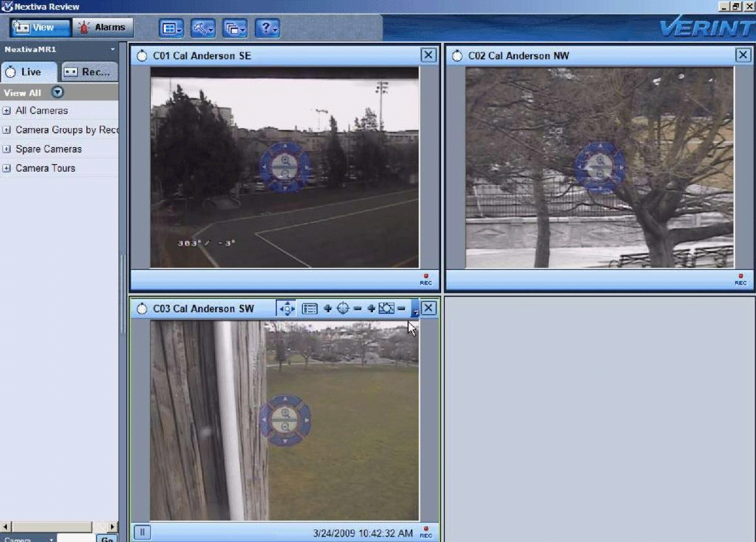756x542 pixels.
Task: Click the C03 Cal Anderson SW title
Action: pyautogui.click(x=203, y=309)
